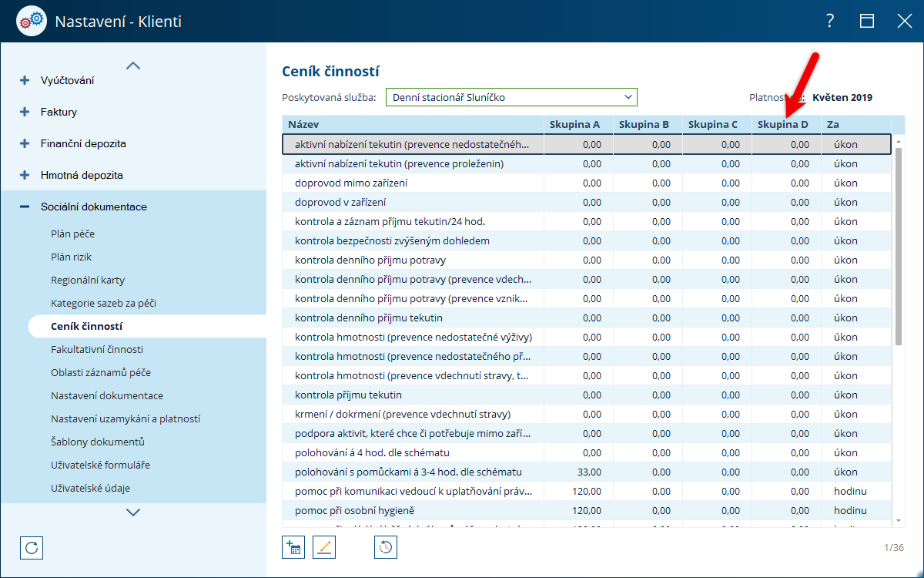The height and width of the screenshot is (578, 924).
Task: Sort by the Název column header
Action: click(x=413, y=124)
